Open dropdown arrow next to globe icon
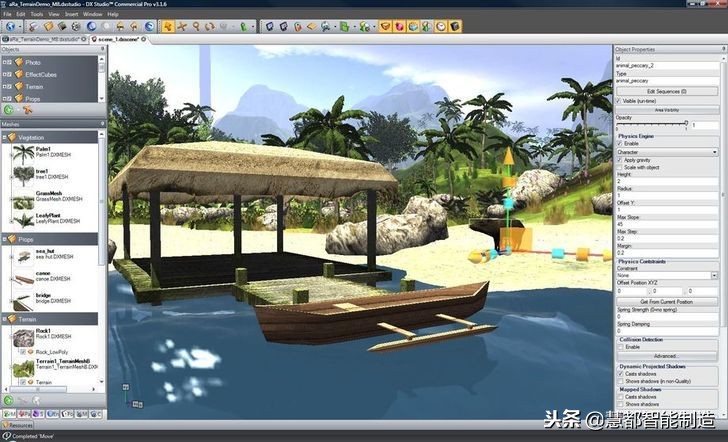This screenshot has height=442, width=728. click(x=20, y=26)
